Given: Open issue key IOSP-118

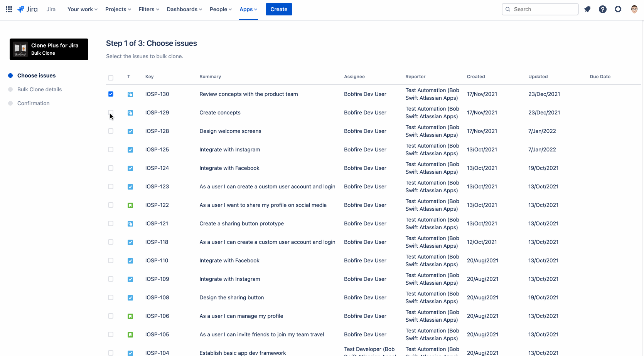Looking at the screenshot, I should pos(157,242).
